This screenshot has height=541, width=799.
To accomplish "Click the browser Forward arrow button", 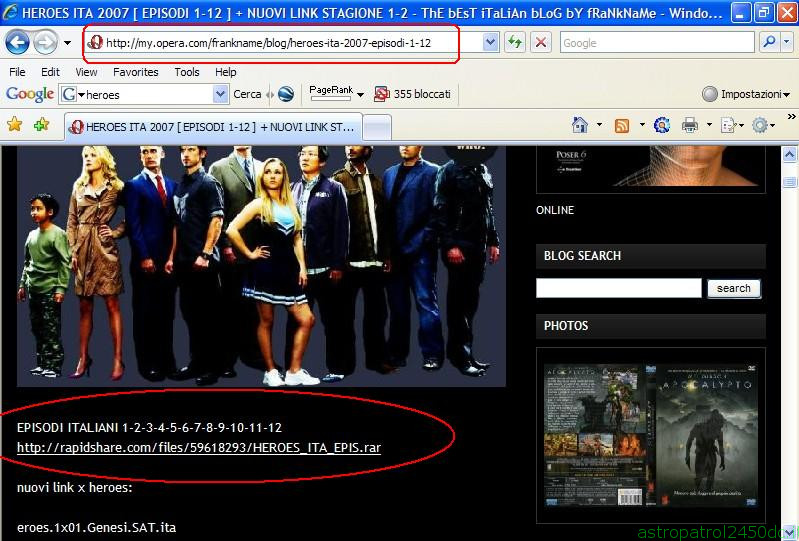I will [x=45, y=43].
